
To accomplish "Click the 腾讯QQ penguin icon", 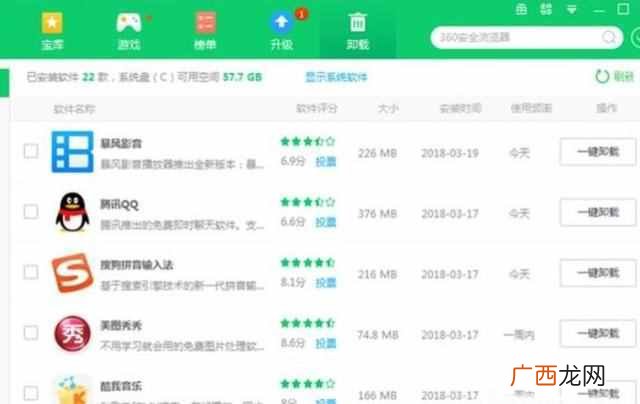I will pyautogui.click(x=72, y=212).
